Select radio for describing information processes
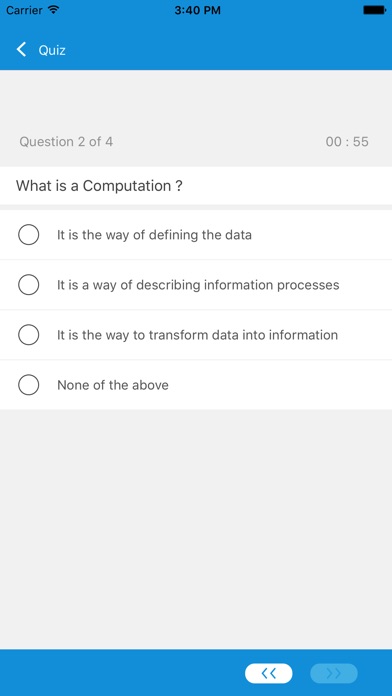The image size is (392, 696). click(28, 285)
